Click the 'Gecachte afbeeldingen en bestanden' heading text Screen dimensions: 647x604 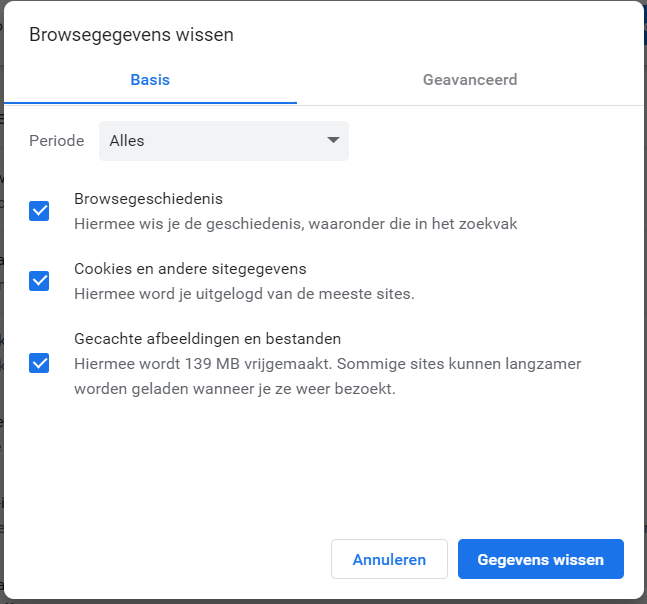pyautogui.click(x=208, y=339)
